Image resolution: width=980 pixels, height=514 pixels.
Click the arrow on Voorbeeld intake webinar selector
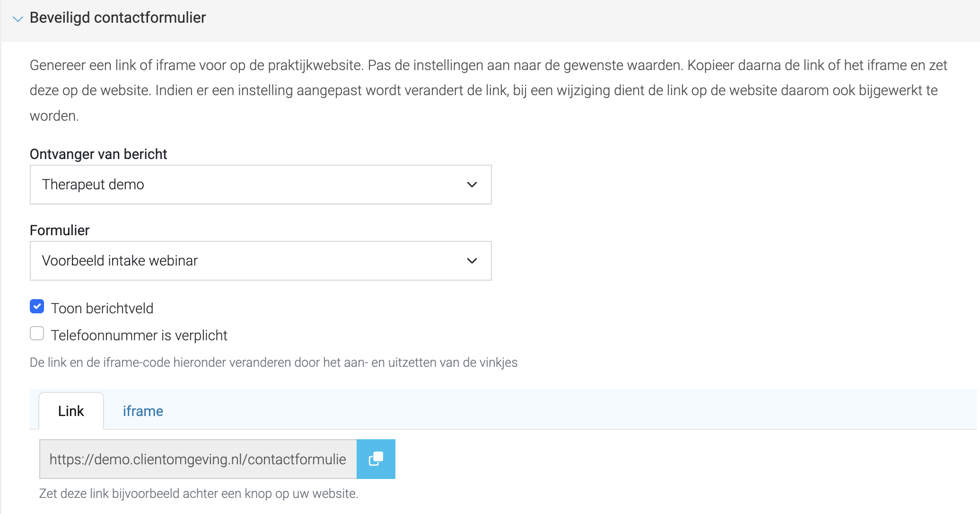tap(472, 261)
